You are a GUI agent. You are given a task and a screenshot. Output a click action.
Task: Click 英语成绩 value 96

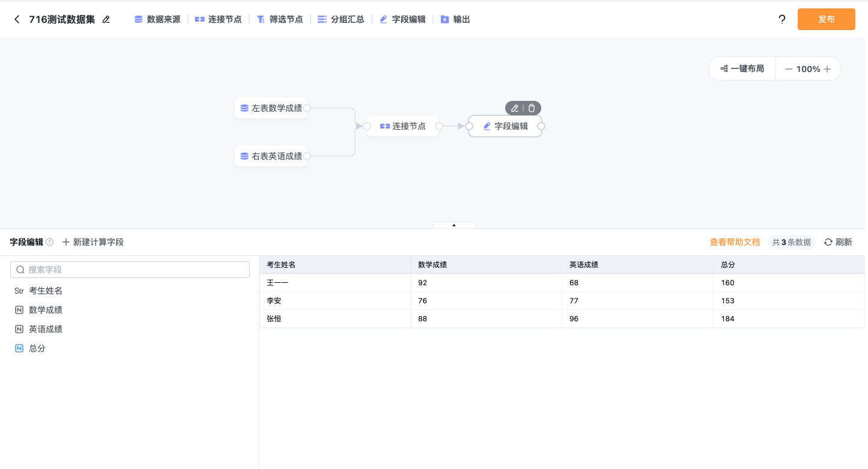tap(638, 319)
